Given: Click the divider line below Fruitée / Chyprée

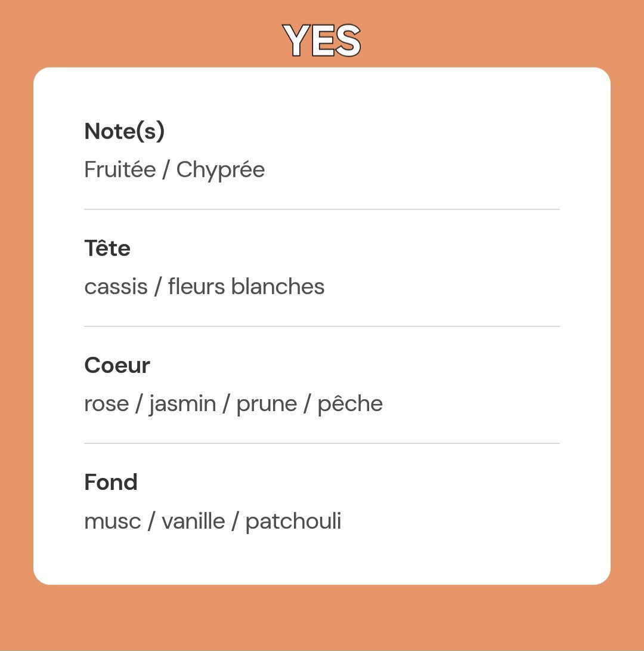Looking at the screenshot, I should [322, 209].
